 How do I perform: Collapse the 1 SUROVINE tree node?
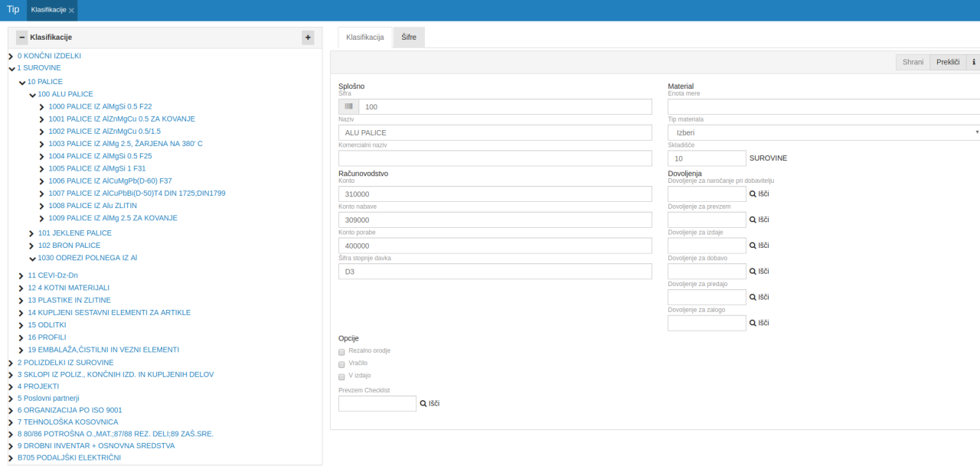[11, 68]
